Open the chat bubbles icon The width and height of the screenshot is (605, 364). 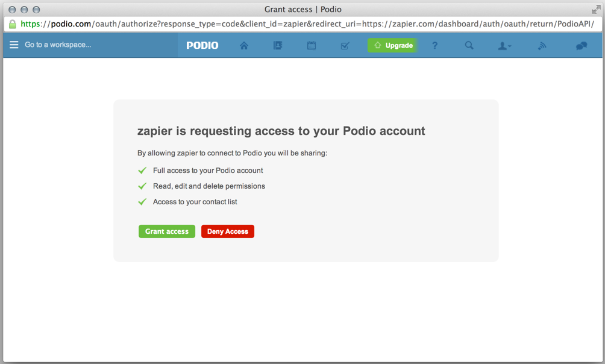coord(581,46)
